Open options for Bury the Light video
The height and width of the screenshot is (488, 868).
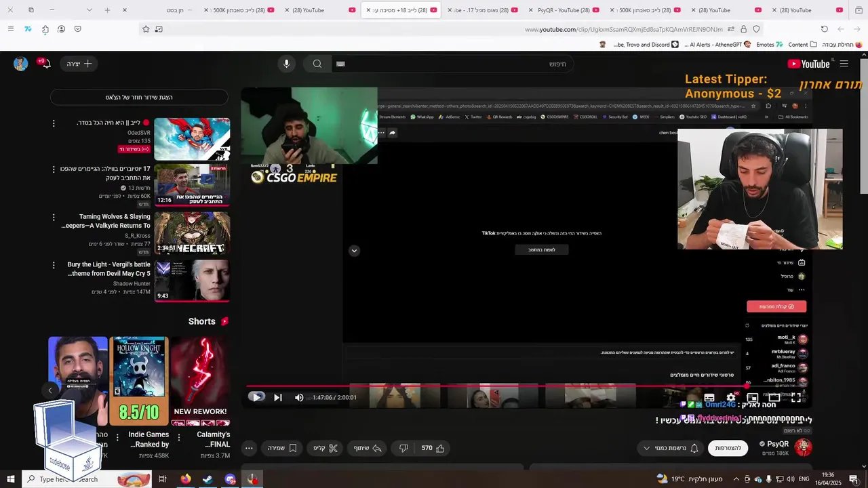click(x=54, y=265)
